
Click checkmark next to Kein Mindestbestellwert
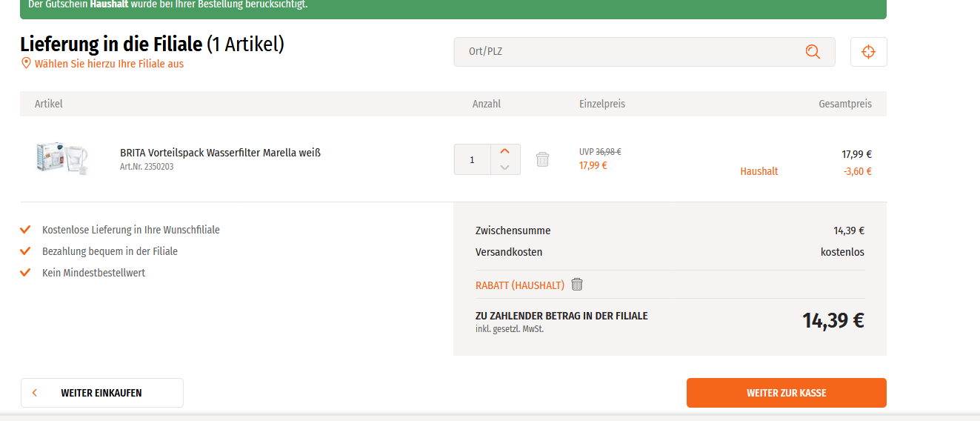(26, 273)
